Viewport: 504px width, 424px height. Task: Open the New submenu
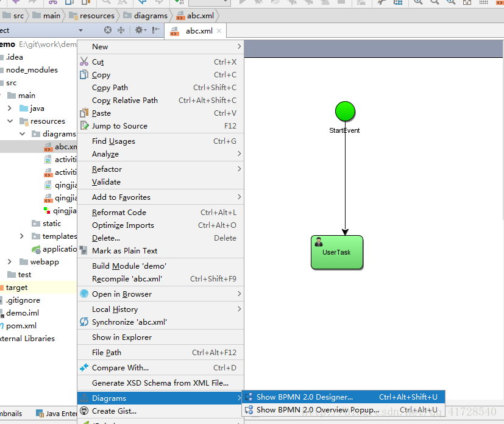click(x=160, y=46)
